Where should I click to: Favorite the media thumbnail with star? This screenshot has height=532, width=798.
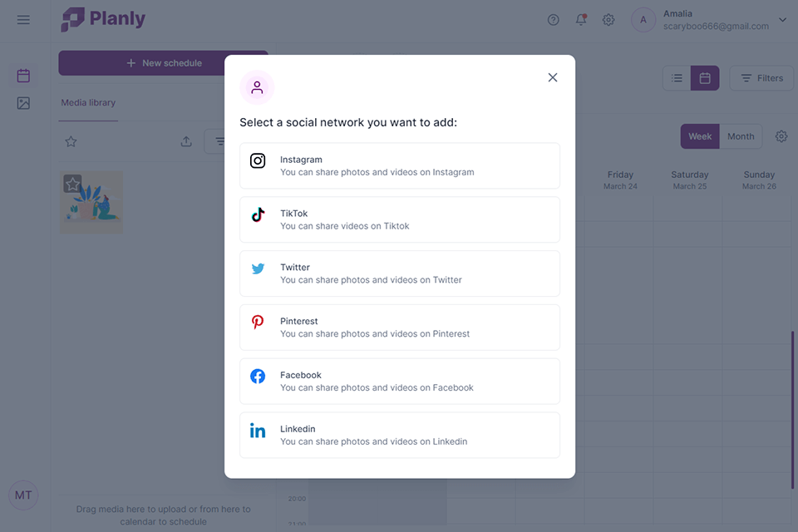(72, 184)
